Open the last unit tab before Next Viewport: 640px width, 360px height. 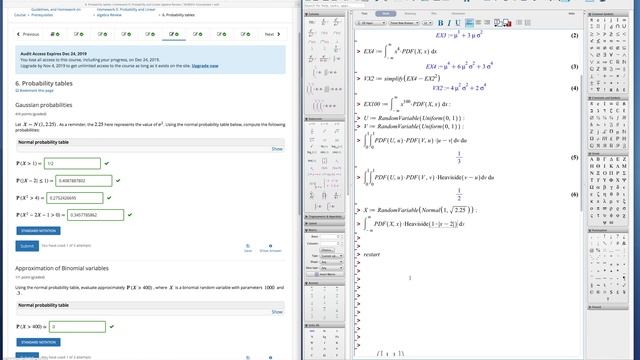[x=245, y=34]
